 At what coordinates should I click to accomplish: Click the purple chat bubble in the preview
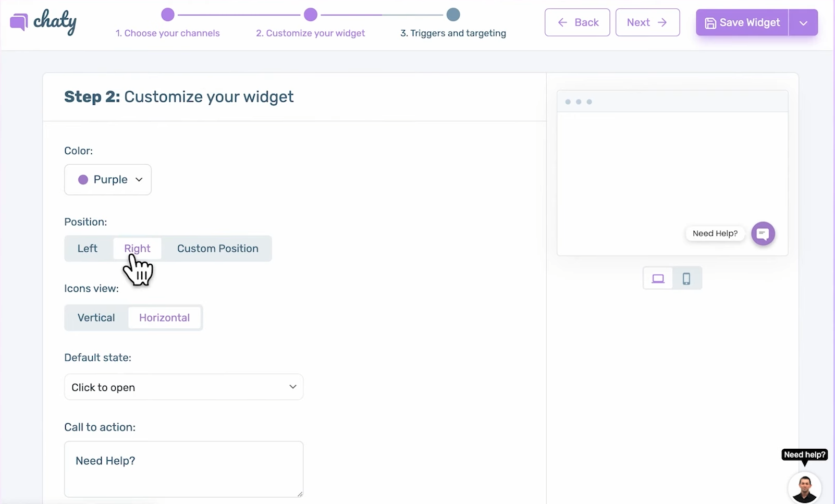[x=763, y=233]
